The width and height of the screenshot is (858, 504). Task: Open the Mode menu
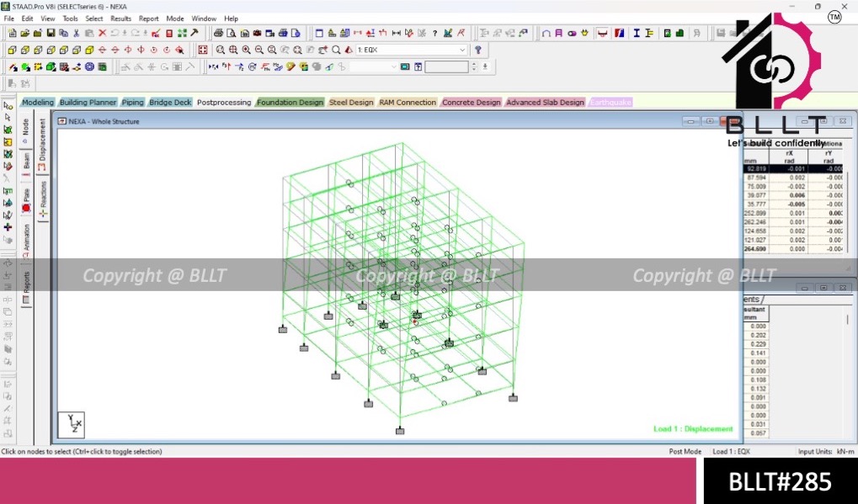point(175,18)
